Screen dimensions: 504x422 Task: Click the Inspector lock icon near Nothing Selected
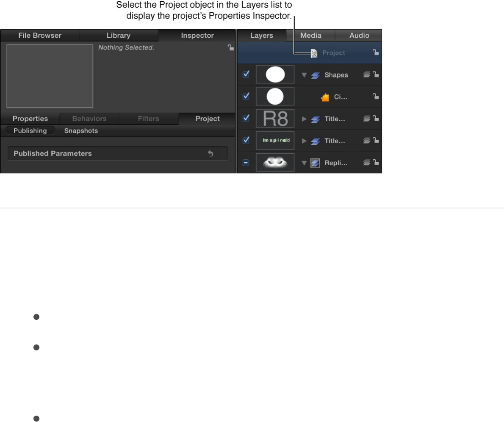tap(230, 47)
